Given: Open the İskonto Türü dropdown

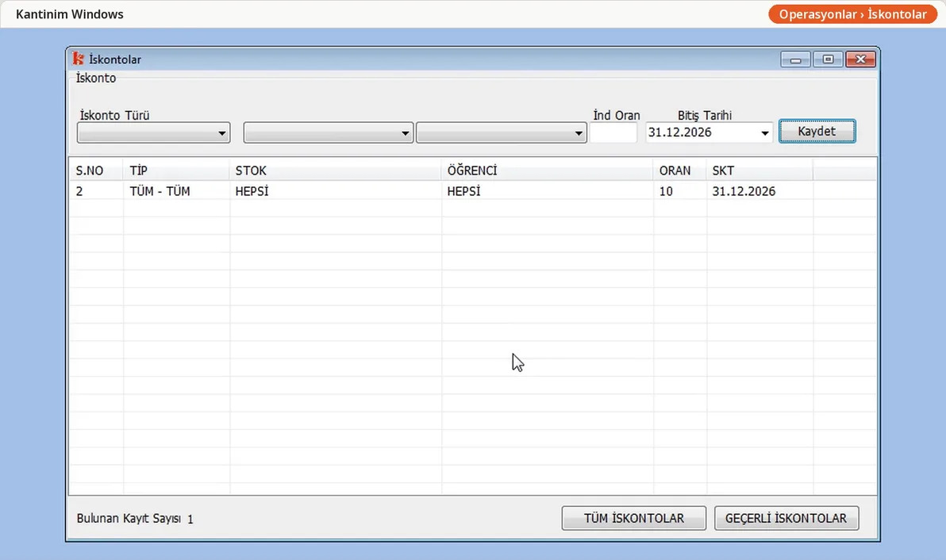Looking at the screenshot, I should coord(154,132).
